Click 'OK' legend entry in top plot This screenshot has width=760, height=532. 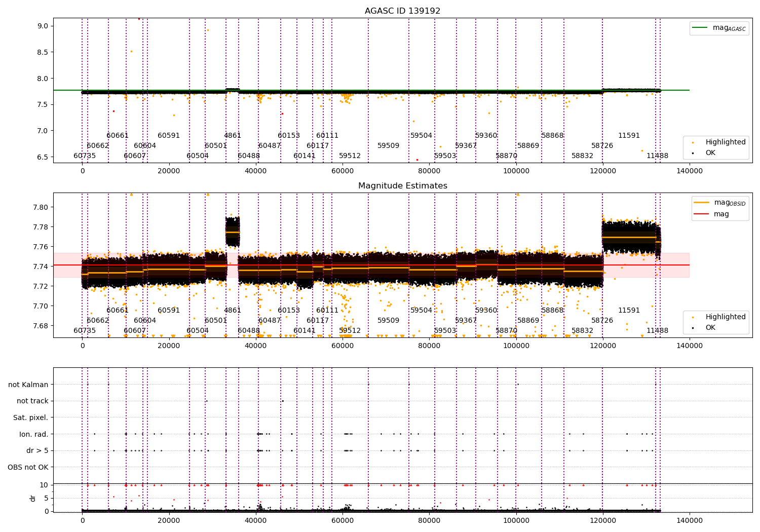[710, 153]
